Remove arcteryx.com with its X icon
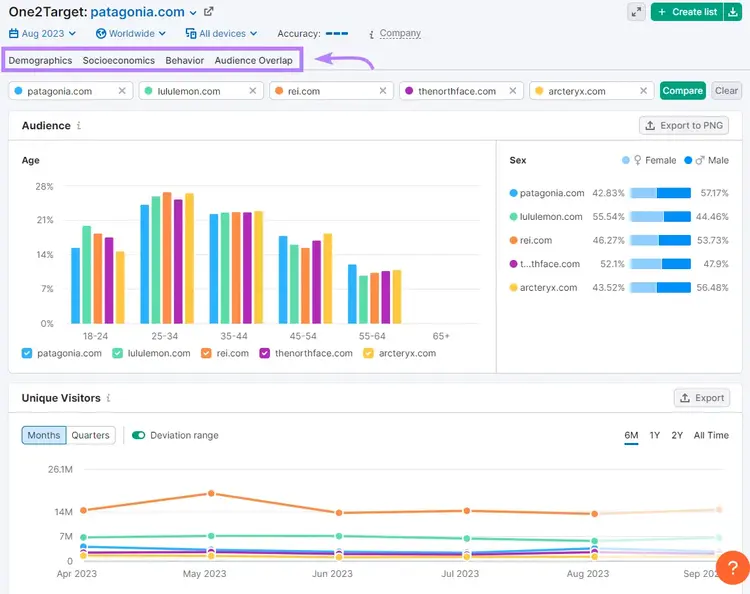This screenshot has width=750, height=594. pos(643,91)
